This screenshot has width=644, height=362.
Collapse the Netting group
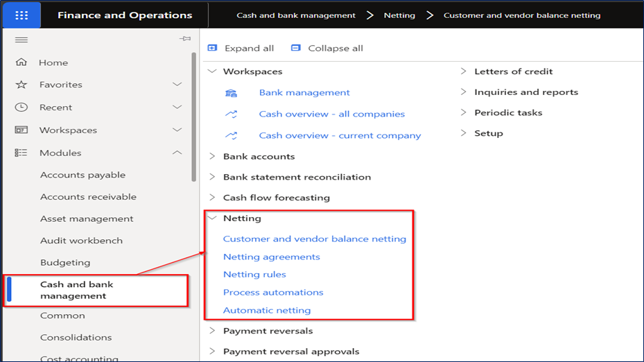click(212, 218)
